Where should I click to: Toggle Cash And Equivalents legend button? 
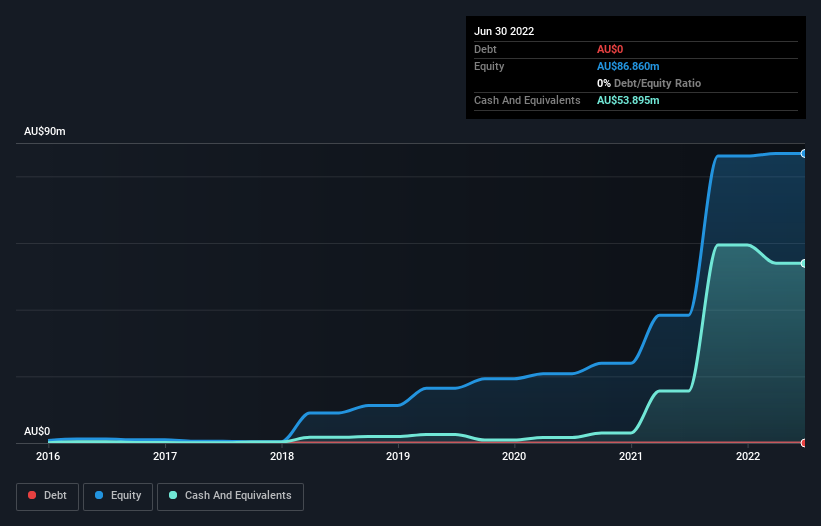coord(230,496)
